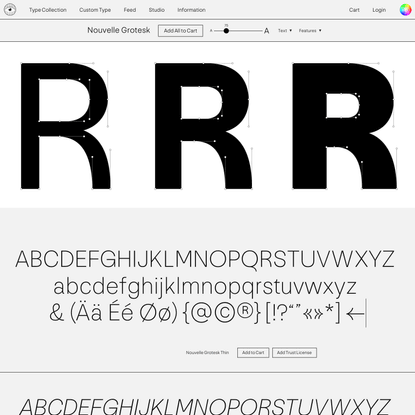This screenshot has height=415, width=415.
Task: Click the large A size label
Action: click(x=266, y=31)
